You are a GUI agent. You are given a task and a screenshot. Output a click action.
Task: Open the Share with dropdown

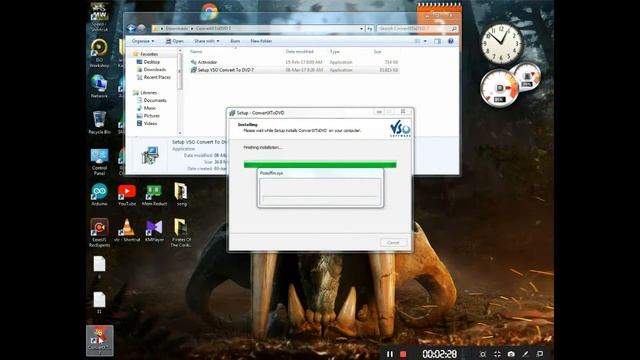(x=207, y=41)
